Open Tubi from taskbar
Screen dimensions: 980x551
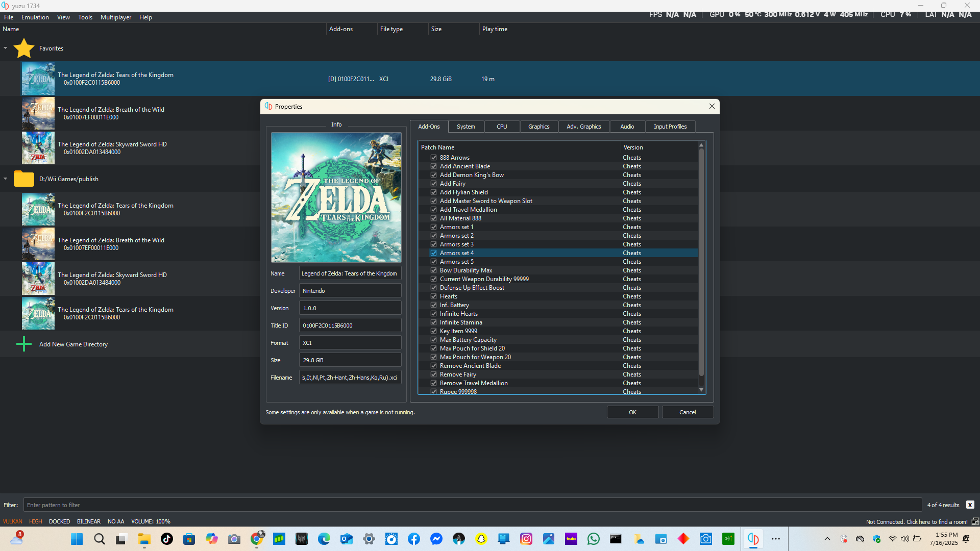[x=571, y=539]
